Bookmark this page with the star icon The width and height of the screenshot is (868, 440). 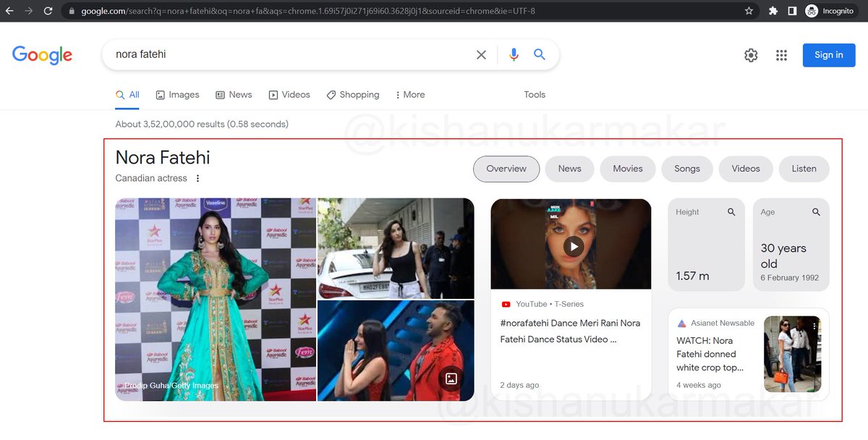[x=749, y=11]
